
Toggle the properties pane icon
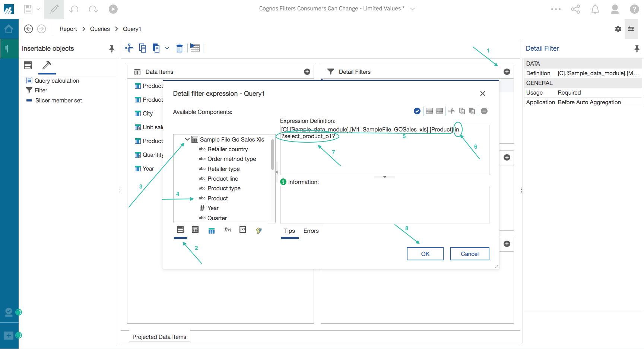(x=631, y=29)
